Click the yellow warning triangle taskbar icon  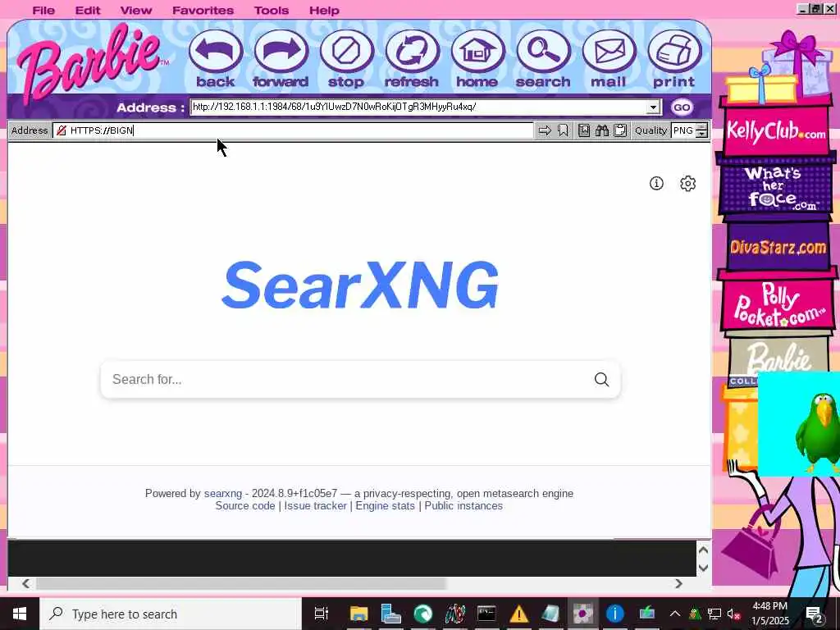pyautogui.click(x=518, y=614)
